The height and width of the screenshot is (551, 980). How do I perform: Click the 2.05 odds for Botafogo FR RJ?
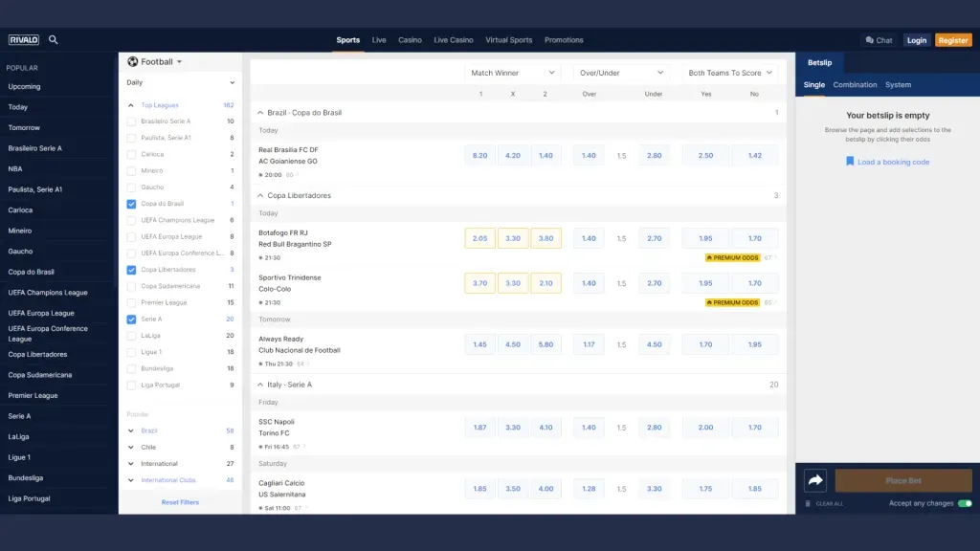coord(479,237)
